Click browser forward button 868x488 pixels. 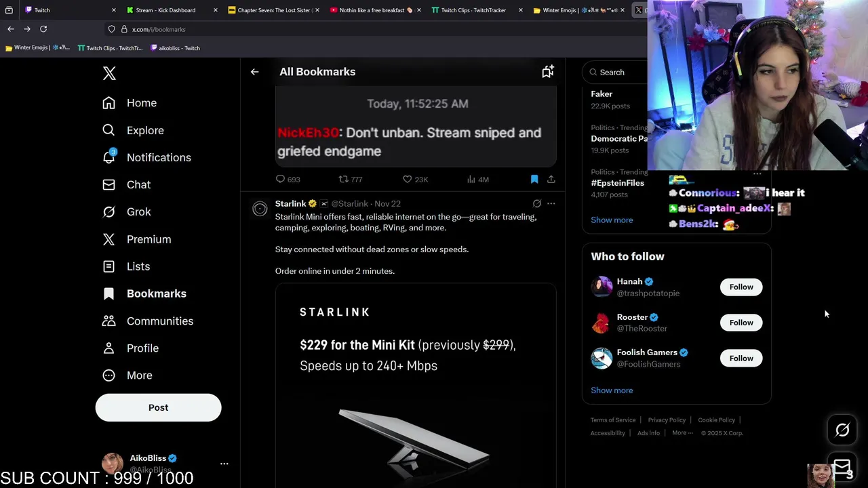tap(27, 29)
